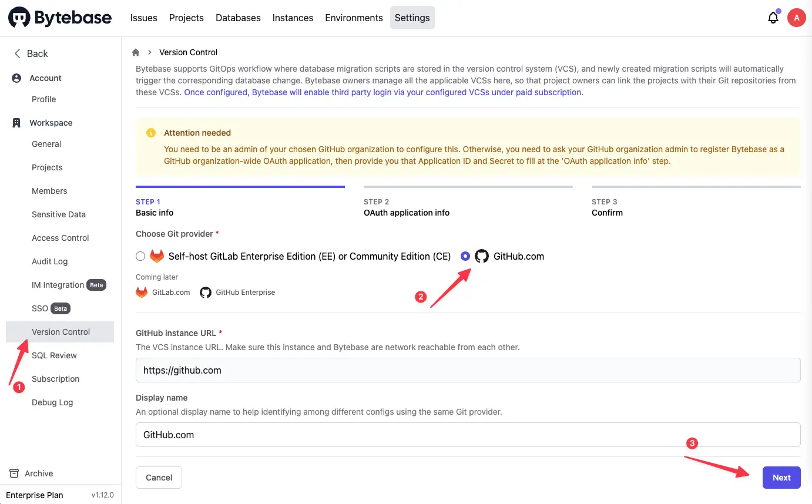This screenshot has height=504, width=812.
Task: Open the user avatar menu
Action: tap(796, 18)
